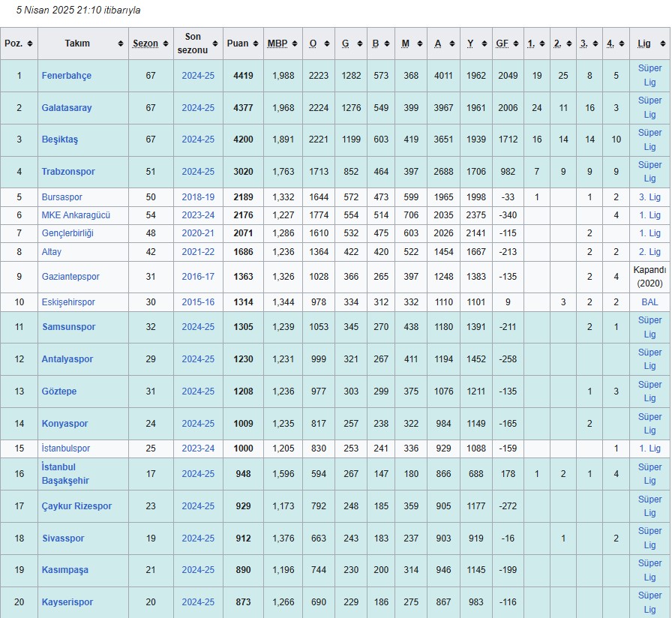Open 1. Lig link in İstanbulspor row

[x=649, y=448]
